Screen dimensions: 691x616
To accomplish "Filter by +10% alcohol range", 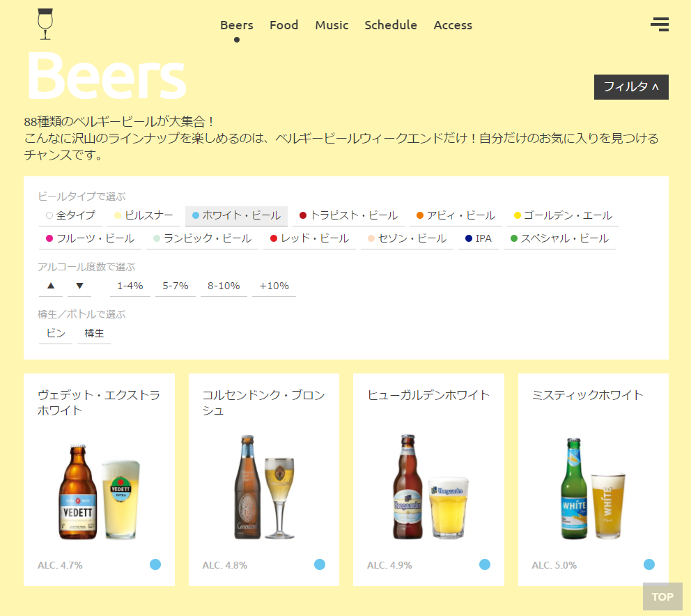I will tap(274, 286).
